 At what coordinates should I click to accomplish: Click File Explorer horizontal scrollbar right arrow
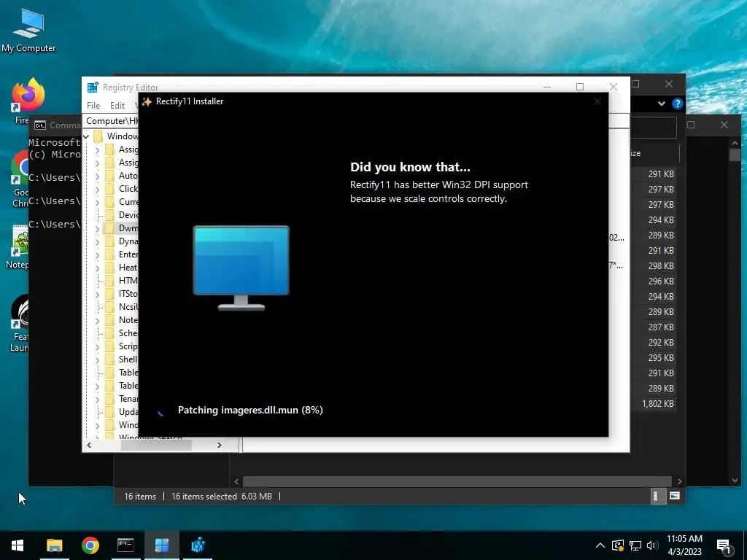[679, 481]
